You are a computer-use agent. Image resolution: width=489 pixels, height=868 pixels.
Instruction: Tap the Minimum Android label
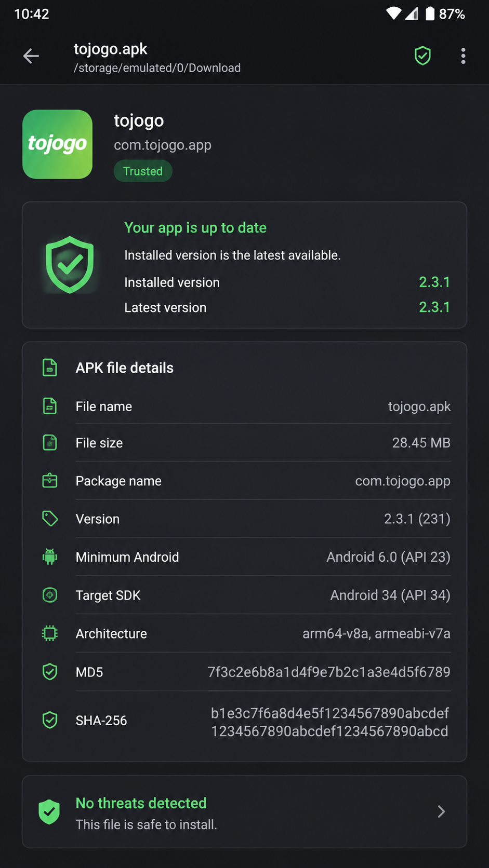click(x=127, y=557)
